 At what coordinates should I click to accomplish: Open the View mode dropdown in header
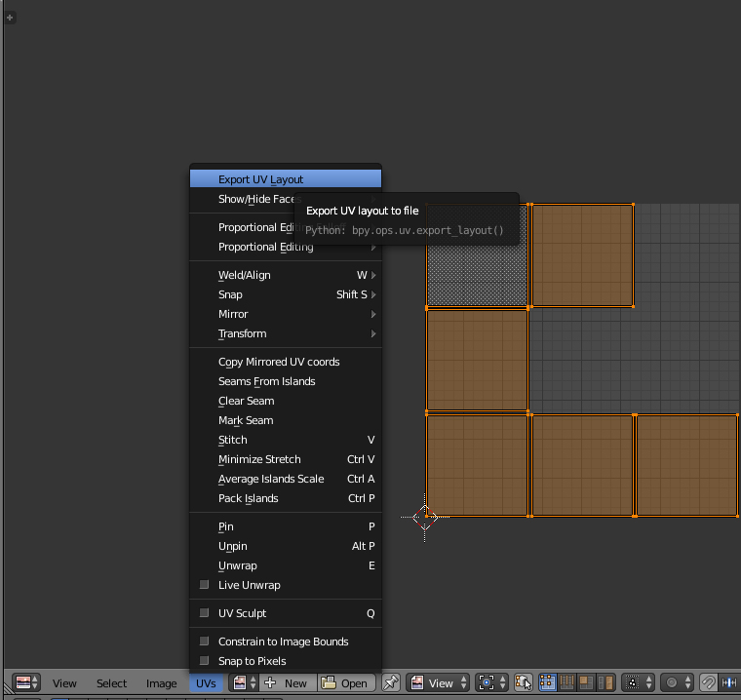[x=439, y=683]
